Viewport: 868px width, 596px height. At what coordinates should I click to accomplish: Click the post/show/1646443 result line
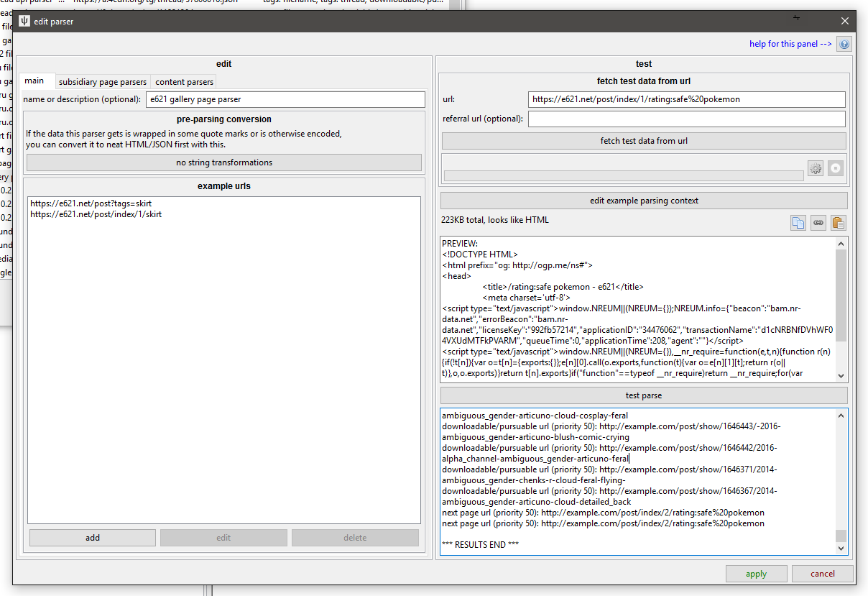coord(611,431)
